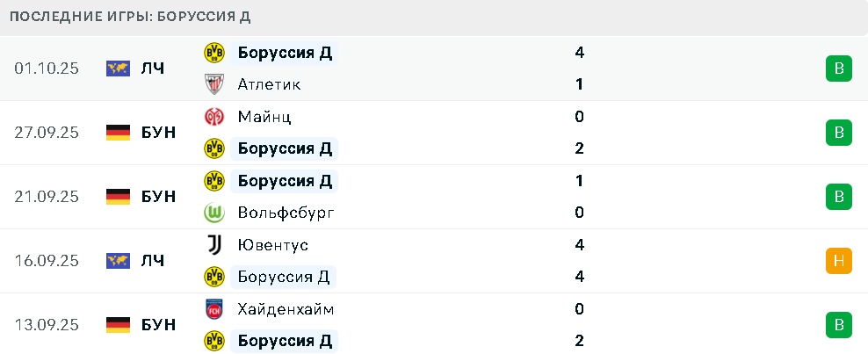The width and height of the screenshot is (868, 354).
Task: Click the orange draw badge for the Juventus match
Action: [838, 261]
